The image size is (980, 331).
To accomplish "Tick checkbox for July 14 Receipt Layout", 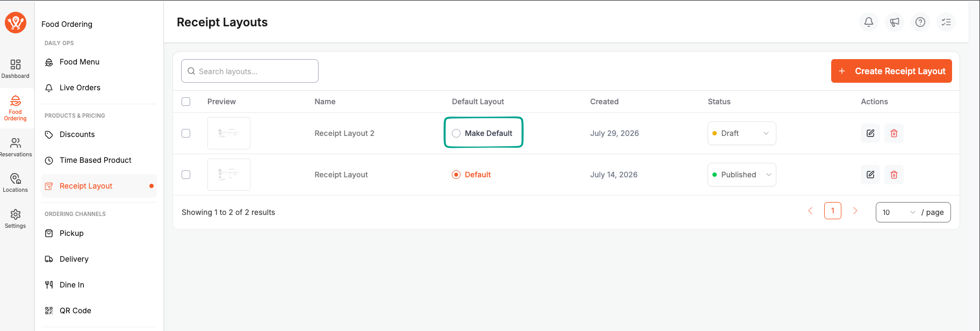I will 186,175.
